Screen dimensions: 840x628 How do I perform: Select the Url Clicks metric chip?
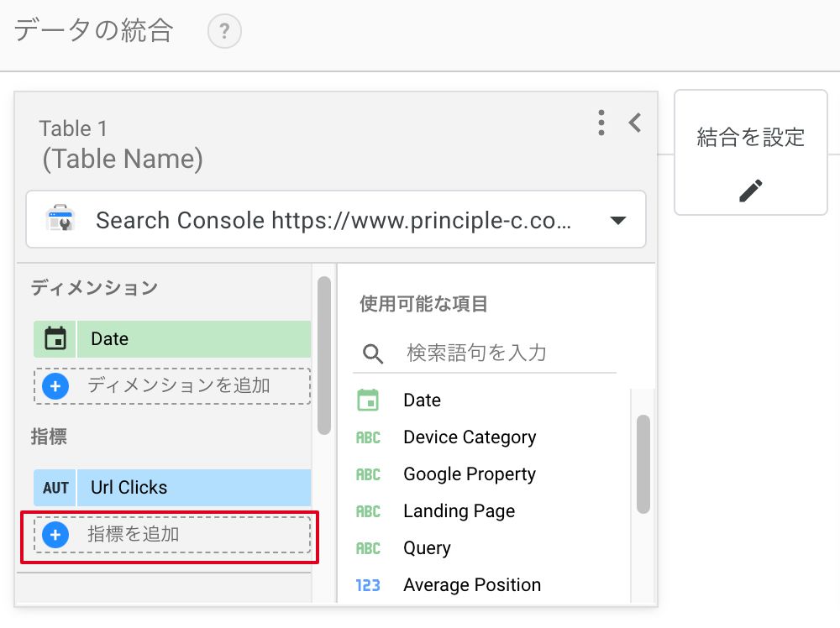click(x=193, y=488)
